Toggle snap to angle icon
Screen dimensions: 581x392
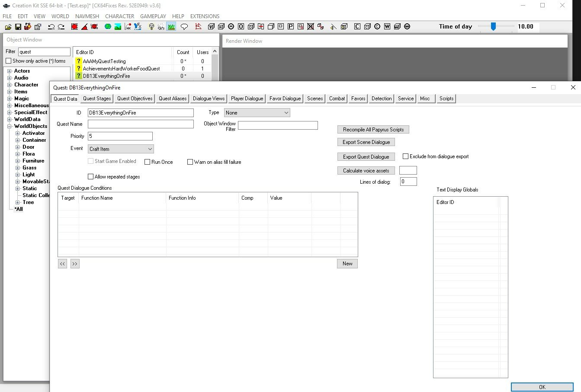point(84,27)
